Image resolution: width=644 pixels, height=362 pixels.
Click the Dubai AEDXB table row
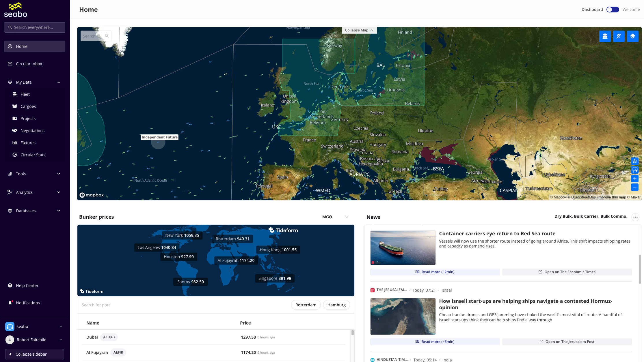(214, 337)
